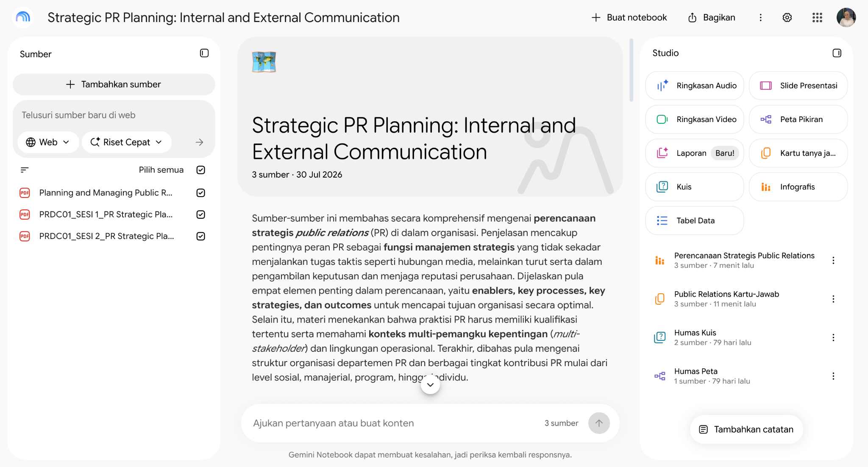Focus the Ajukan pertanyaan input field
This screenshot has height=467, width=868.
(394, 423)
